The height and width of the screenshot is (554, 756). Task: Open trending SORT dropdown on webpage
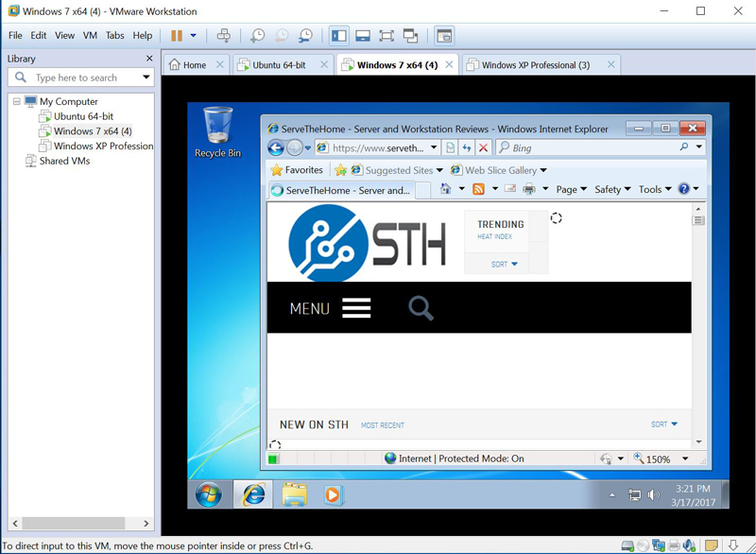coord(504,264)
